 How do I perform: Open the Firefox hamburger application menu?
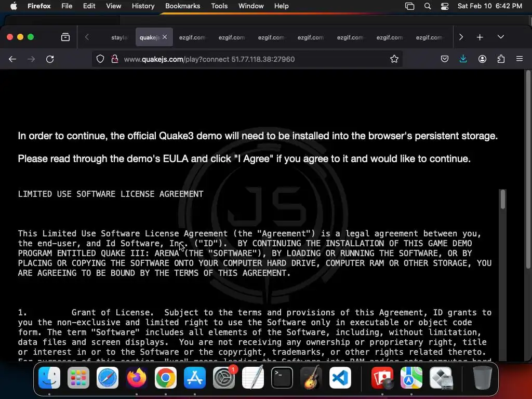tap(520, 59)
